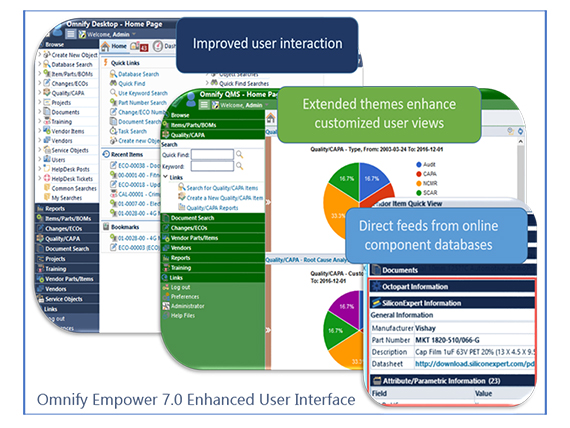Viewport: 570px width, 428px height.
Task: Click the home icon in Omnify QMS content area
Action: tap(271, 118)
